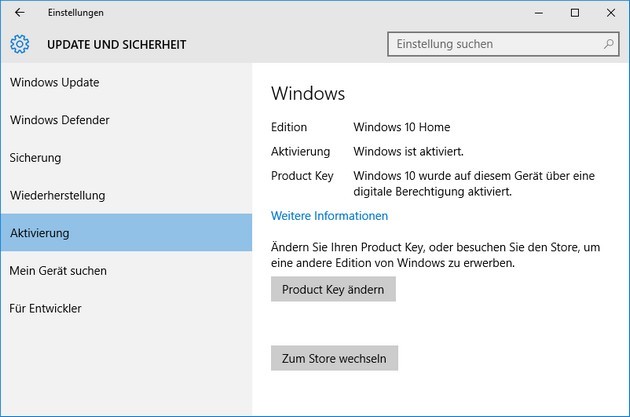Click the back arrow in title bar
This screenshot has height=417, width=630.
(x=20, y=13)
